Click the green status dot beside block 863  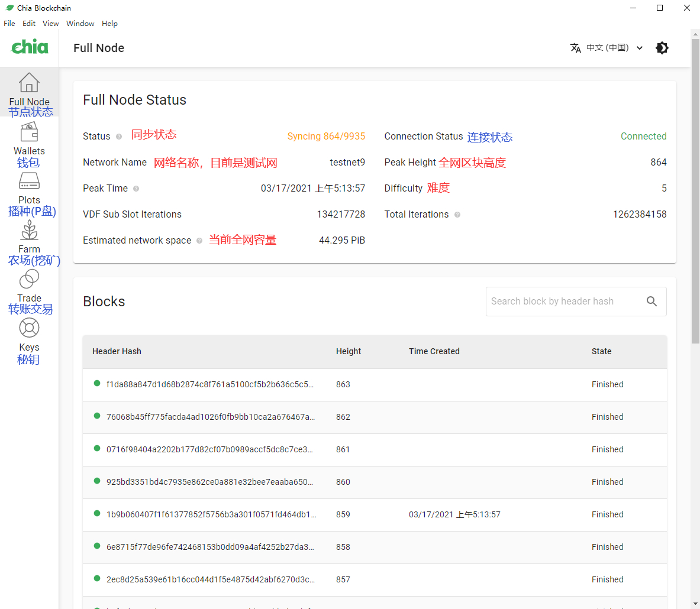pos(96,383)
